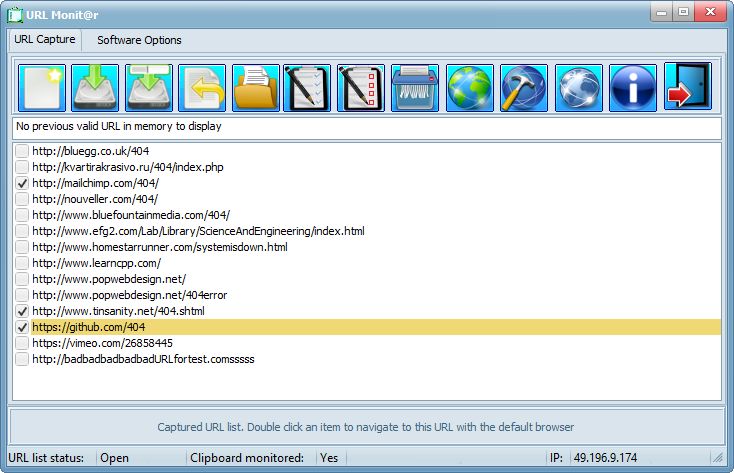Click the silver network globe icon

tap(579, 88)
